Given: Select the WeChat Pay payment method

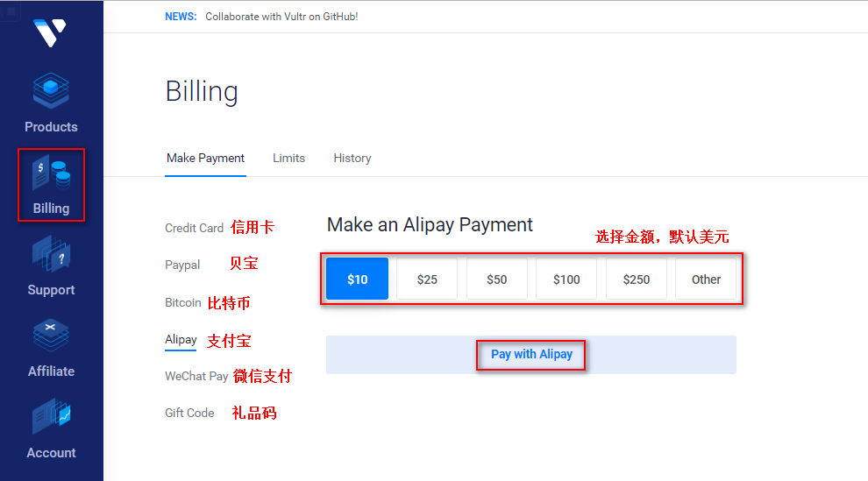Looking at the screenshot, I should pos(196,376).
